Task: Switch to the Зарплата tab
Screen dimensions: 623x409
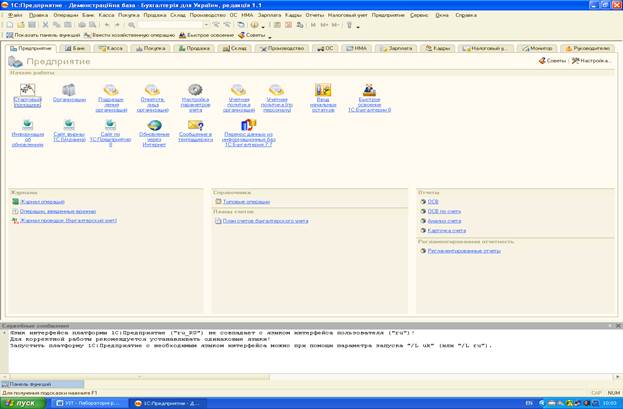Action: (x=396, y=48)
